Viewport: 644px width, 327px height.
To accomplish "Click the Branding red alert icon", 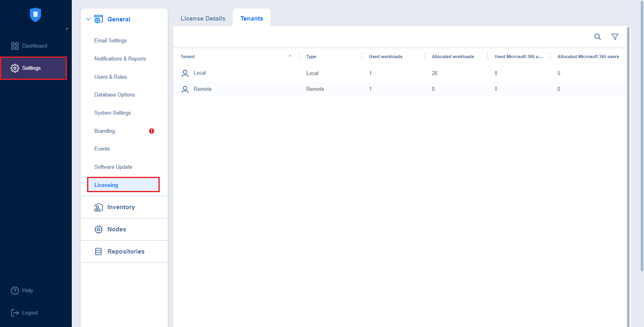I will pos(152,131).
